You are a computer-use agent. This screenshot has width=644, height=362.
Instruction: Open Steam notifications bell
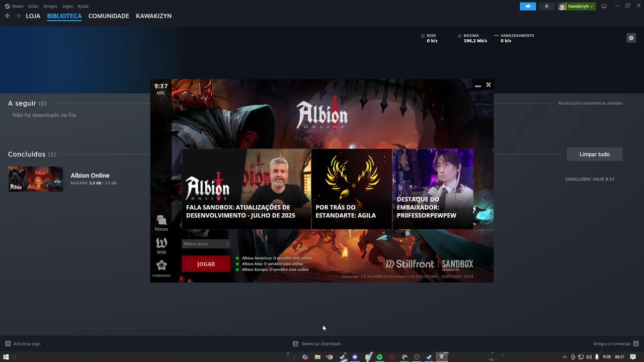click(x=547, y=6)
